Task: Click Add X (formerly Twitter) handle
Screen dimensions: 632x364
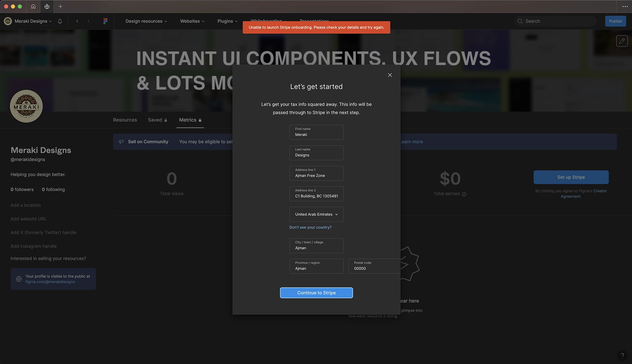Action: pyautogui.click(x=43, y=233)
